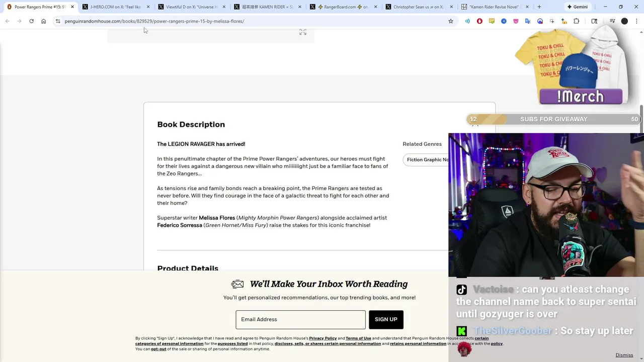This screenshot has width=644, height=362.
Task: Expand the book cover fullscreen icon
Action: (303, 32)
